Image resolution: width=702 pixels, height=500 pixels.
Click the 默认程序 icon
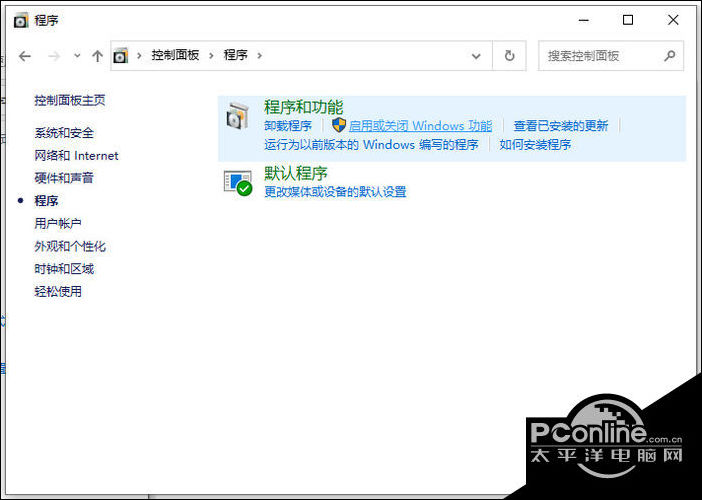tap(238, 183)
